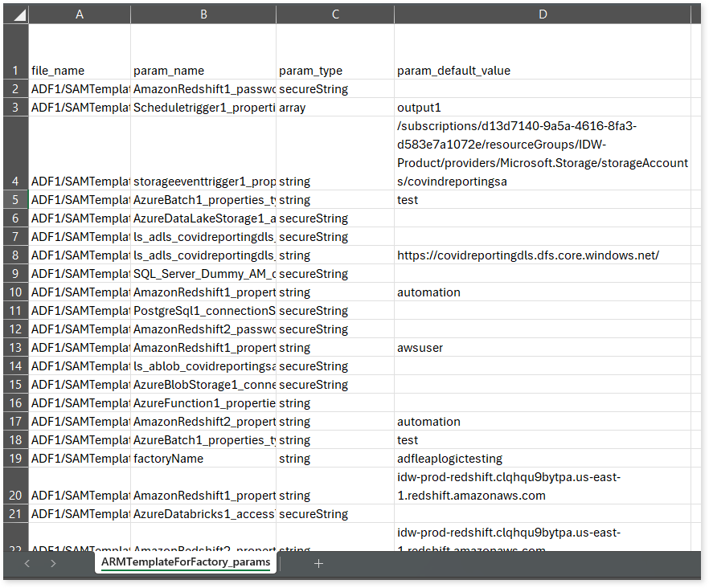Add a new sheet with plus button

coord(318,563)
